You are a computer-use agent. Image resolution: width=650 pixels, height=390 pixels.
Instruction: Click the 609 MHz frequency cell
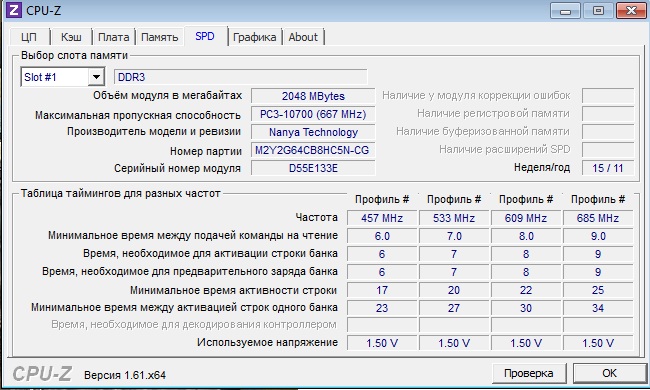click(526, 218)
